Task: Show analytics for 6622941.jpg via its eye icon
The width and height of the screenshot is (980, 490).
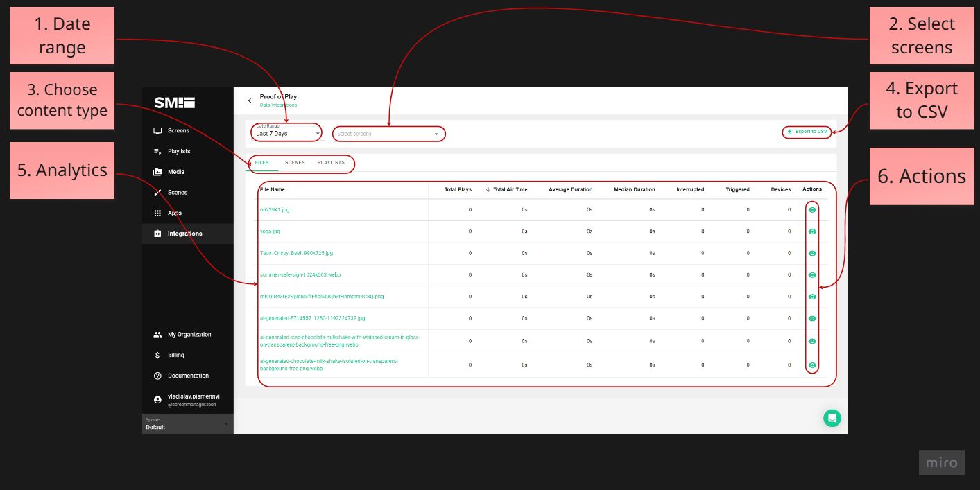Action: (812, 209)
